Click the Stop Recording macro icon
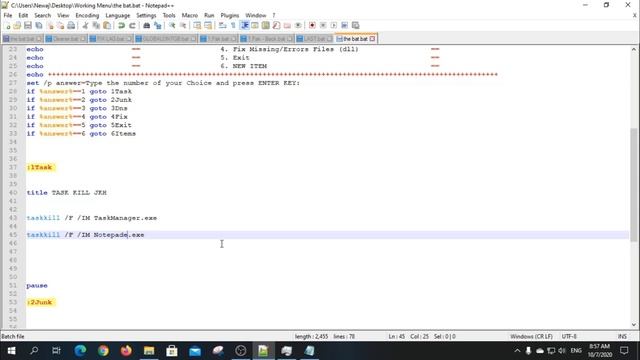640x360 pixels. (323, 25)
